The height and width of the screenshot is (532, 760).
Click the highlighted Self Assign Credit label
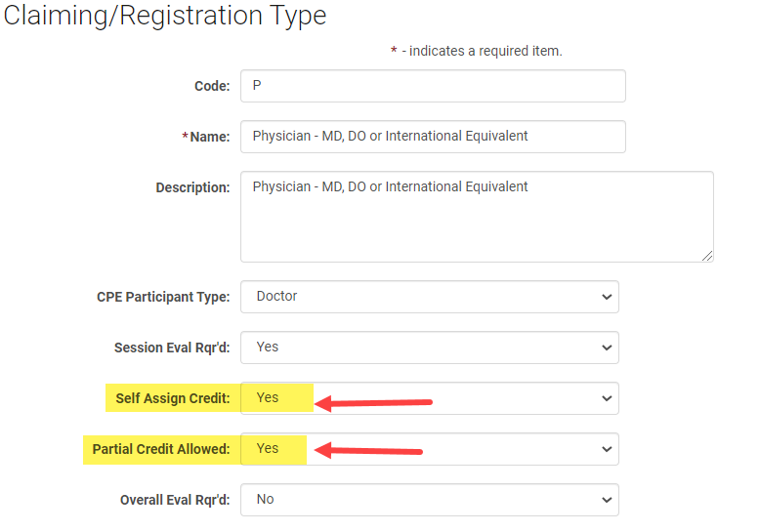172,398
